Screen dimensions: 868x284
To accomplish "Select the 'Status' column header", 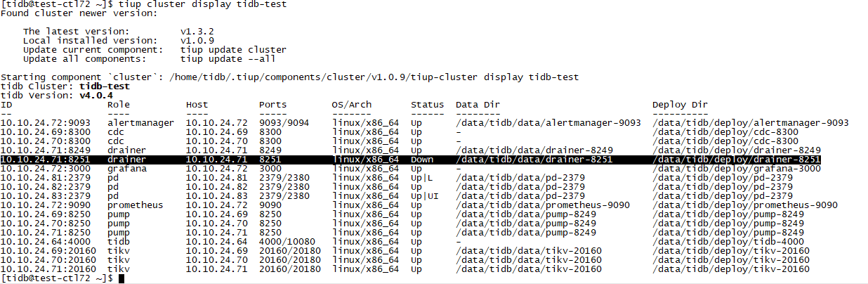I will pos(427,105).
